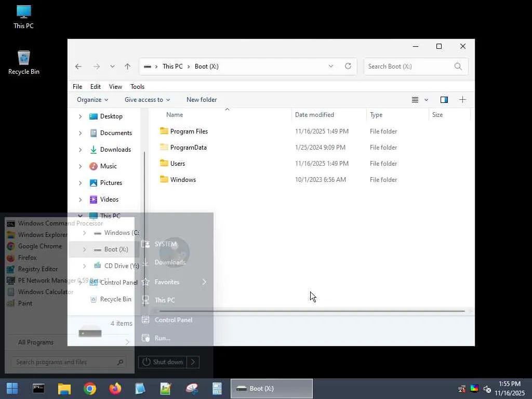Open the Windows Start button on taskbar
This screenshot has width=532, height=399.
[12, 389]
